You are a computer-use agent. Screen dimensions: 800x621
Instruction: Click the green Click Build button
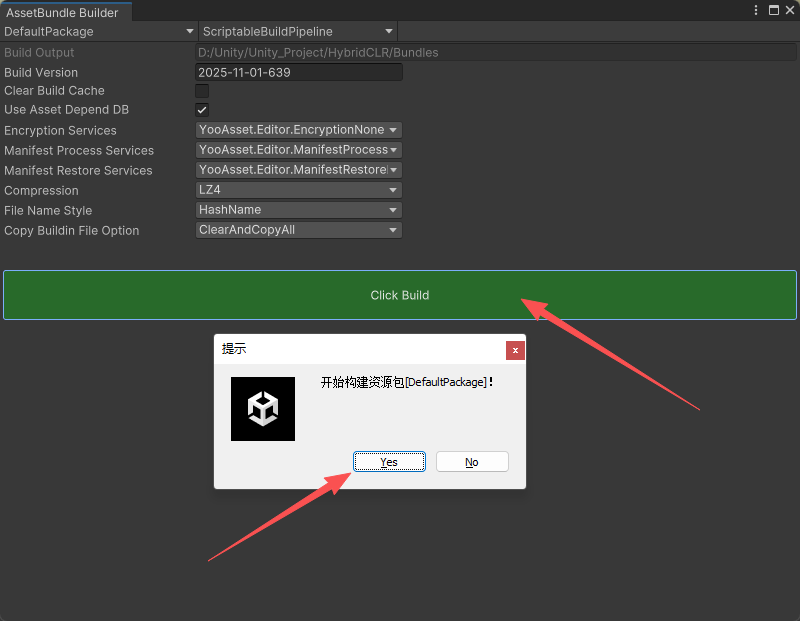tap(399, 295)
